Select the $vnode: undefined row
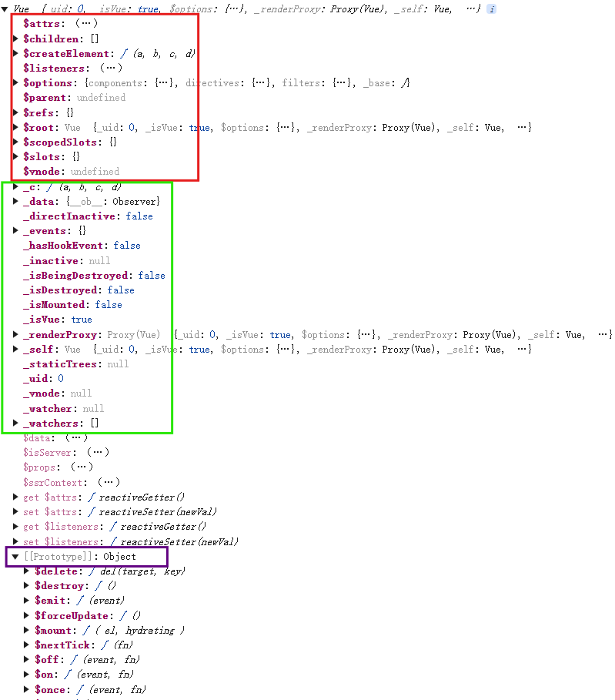Viewport: 615px width, 700px height. (x=71, y=172)
